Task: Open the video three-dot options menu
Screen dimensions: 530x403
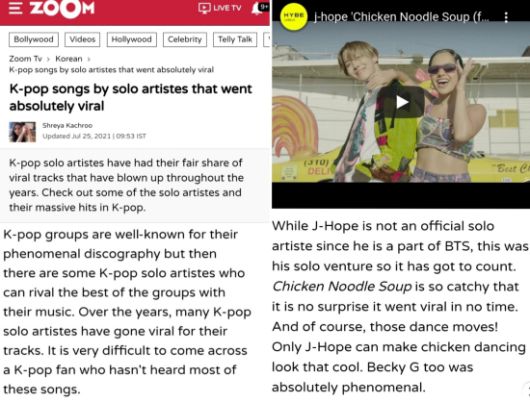Action: (506, 17)
